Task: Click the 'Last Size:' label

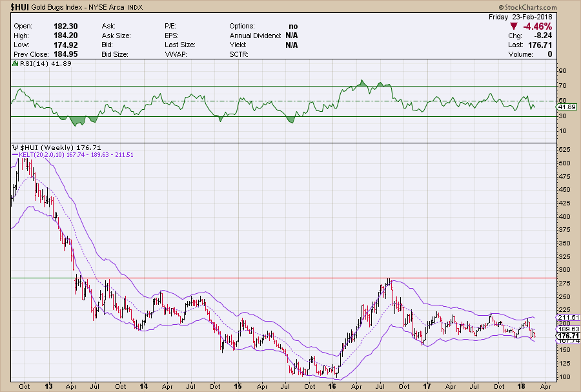Action: click(x=180, y=45)
